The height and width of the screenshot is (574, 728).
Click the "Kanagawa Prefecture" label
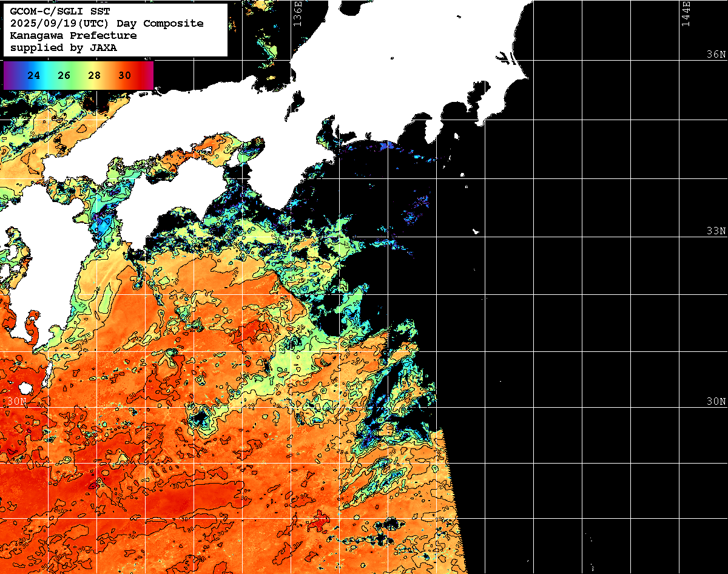coord(73,35)
